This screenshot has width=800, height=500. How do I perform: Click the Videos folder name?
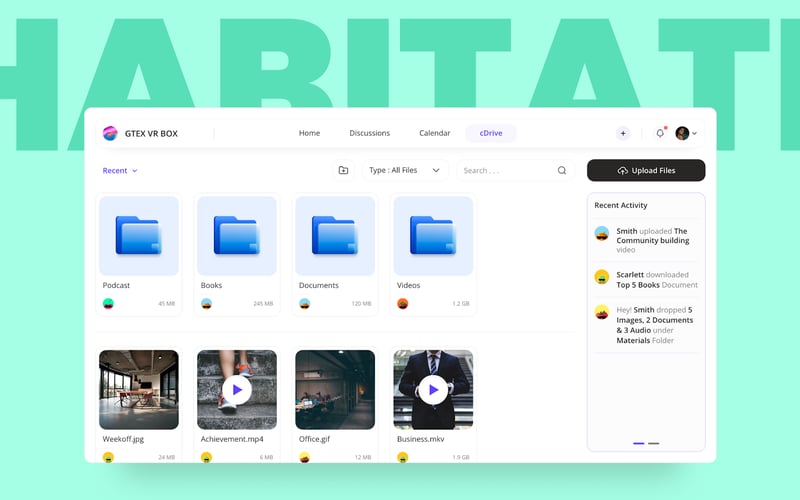click(x=409, y=285)
